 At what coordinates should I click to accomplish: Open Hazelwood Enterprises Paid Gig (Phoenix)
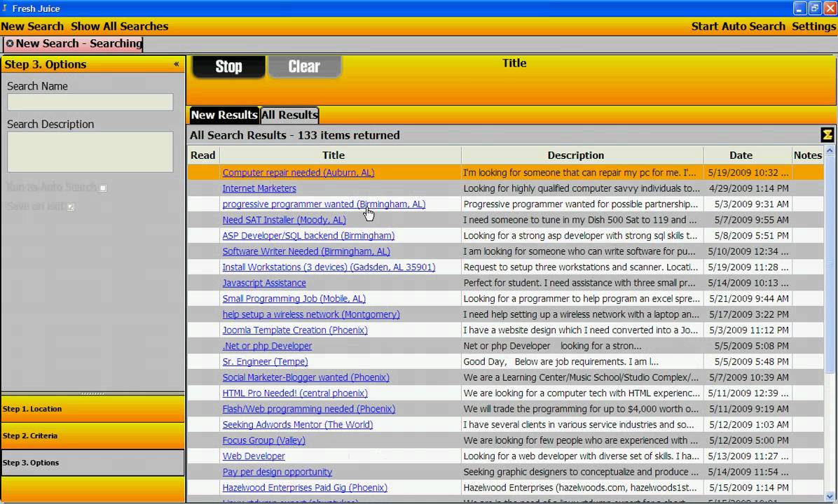point(305,487)
